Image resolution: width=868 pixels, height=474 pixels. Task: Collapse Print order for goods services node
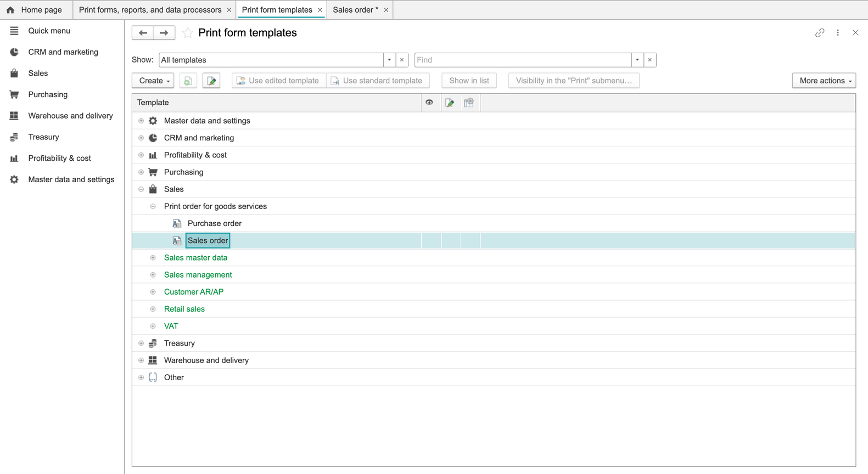(x=153, y=206)
